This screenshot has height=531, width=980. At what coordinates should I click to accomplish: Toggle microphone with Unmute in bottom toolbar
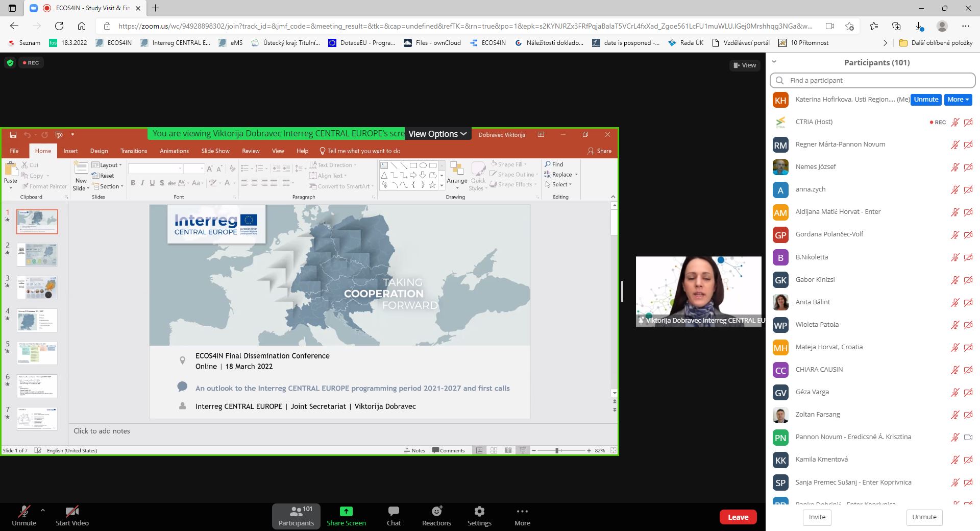pyautogui.click(x=24, y=516)
